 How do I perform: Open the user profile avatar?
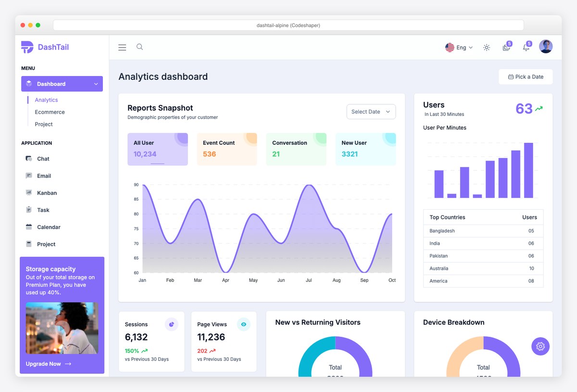pos(546,47)
